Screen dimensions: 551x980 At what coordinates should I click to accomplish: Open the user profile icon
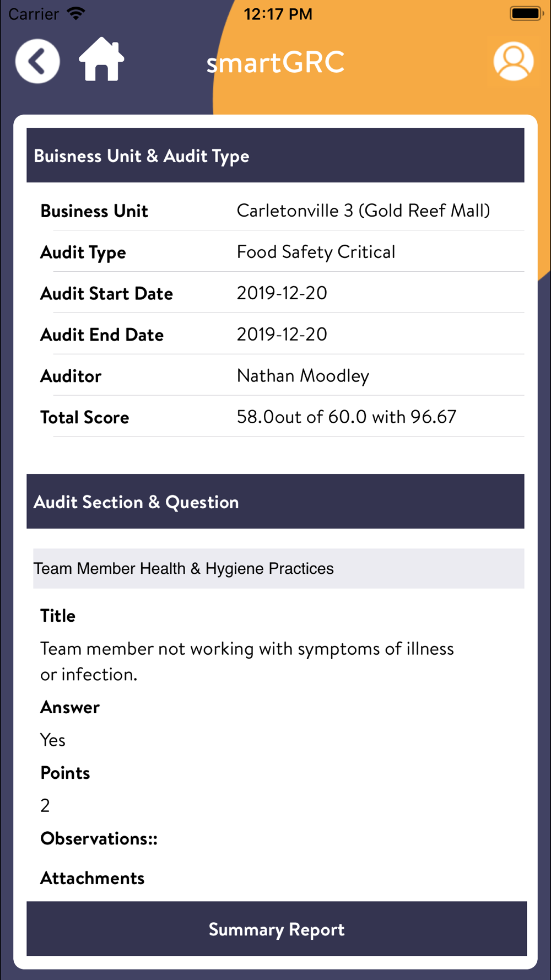pyautogui.click(x=513, y=61)
